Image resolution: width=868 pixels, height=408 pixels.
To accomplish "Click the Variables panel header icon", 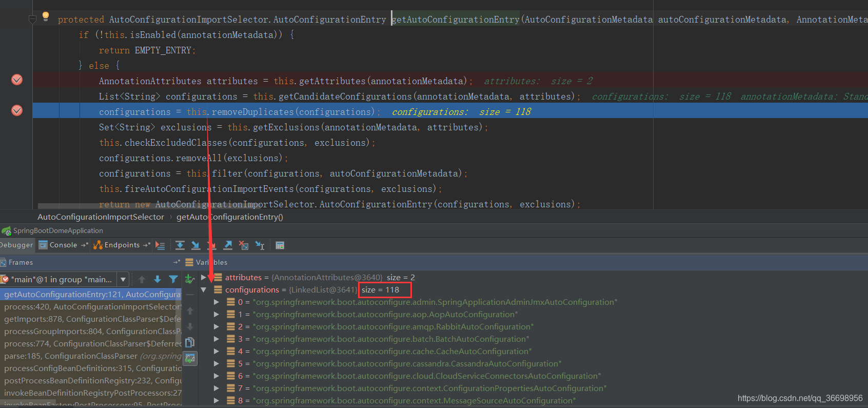I will pos(189,262).
